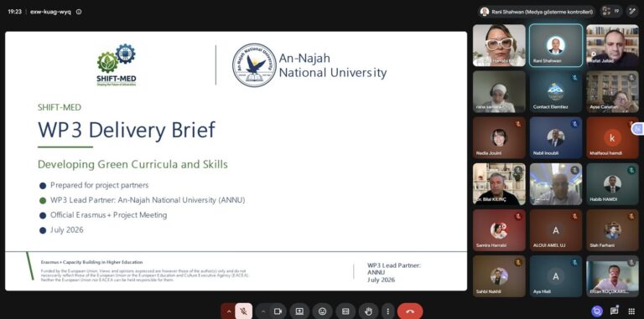Unmute the microphone
644x319 pixels.
[243, 311]
